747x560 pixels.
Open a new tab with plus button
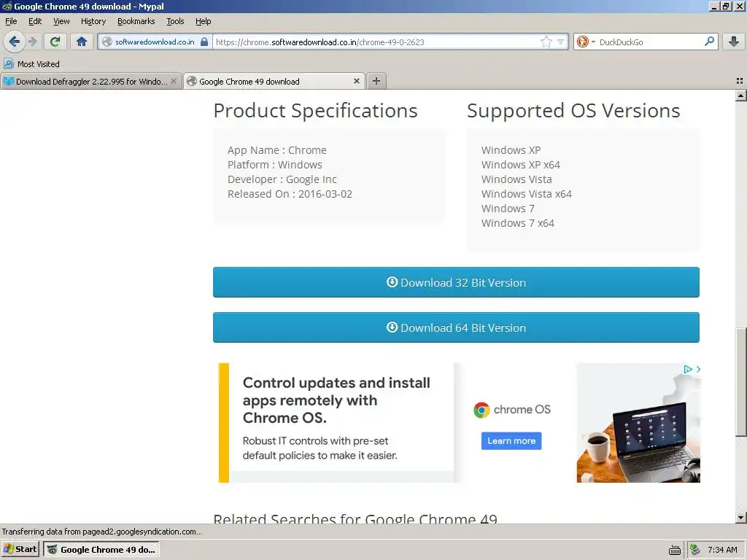376,81
